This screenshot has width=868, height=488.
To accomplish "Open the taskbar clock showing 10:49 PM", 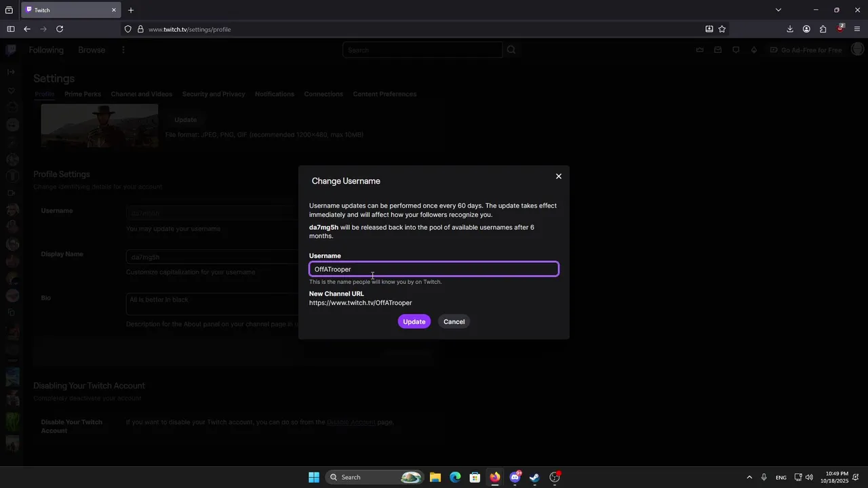I will coord(834,477).
